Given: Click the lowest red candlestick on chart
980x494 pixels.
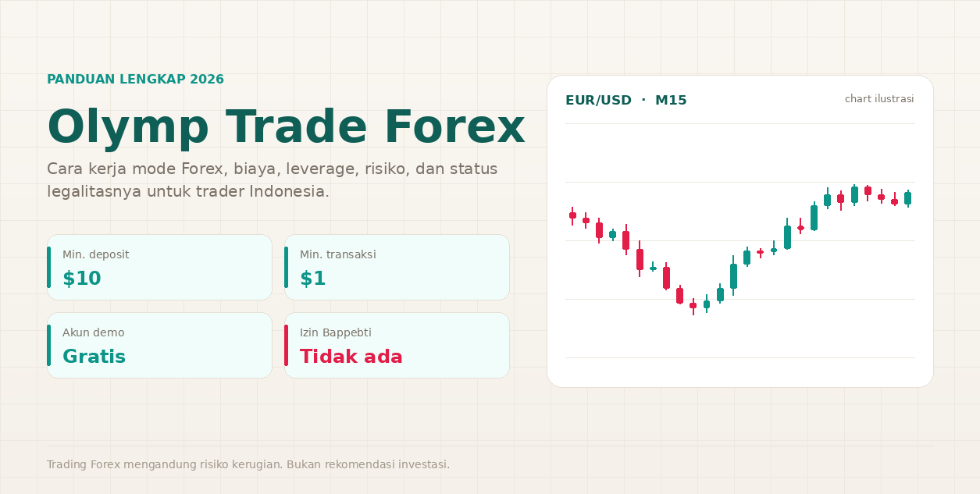Looking at the screenshot, I should pyautogui.click(x=693, y=306).
